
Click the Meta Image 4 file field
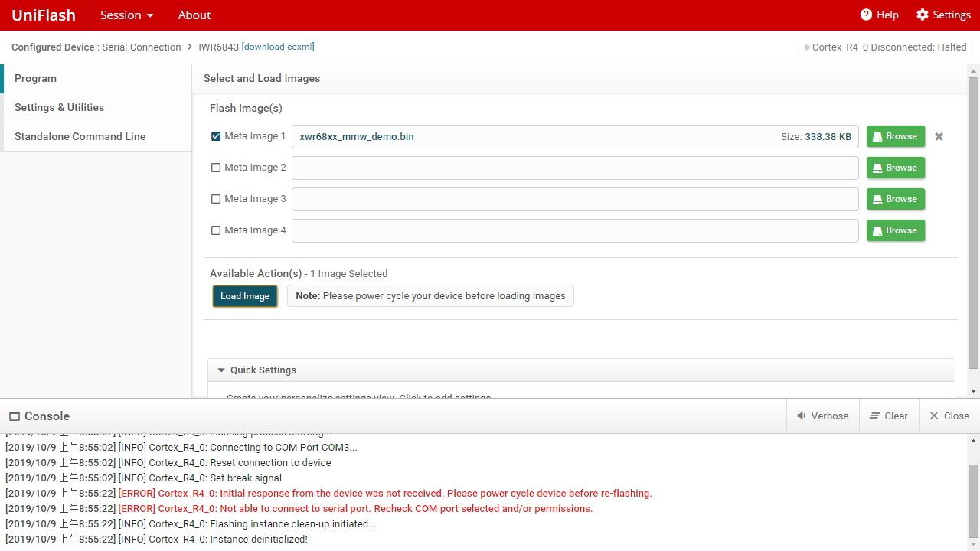pos(575,230)
